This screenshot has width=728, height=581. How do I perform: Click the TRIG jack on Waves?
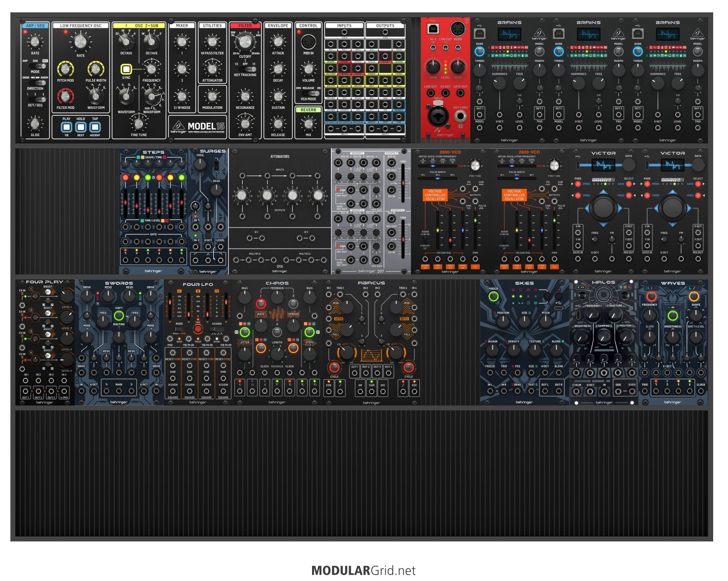coord(645,391)
